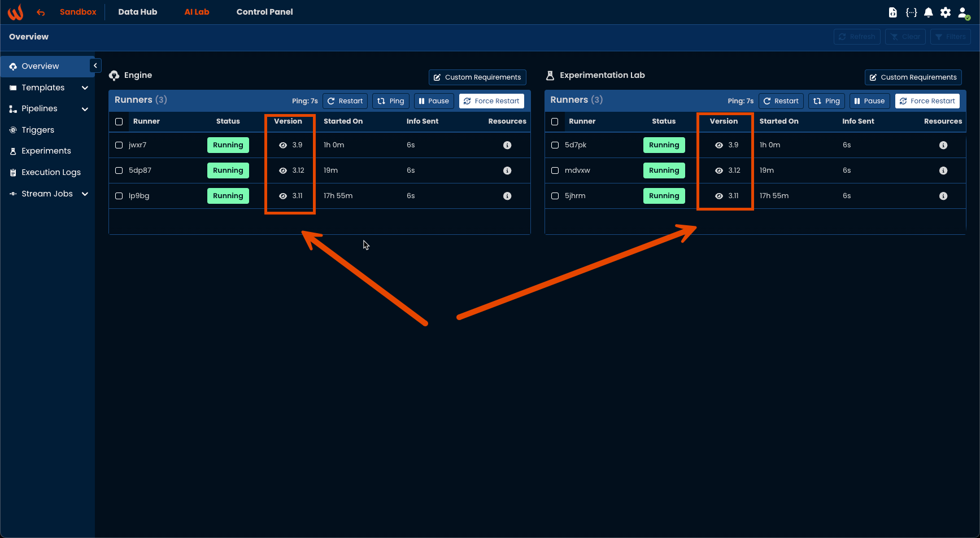Show resources info for runner mdvxw

[943, 170]
